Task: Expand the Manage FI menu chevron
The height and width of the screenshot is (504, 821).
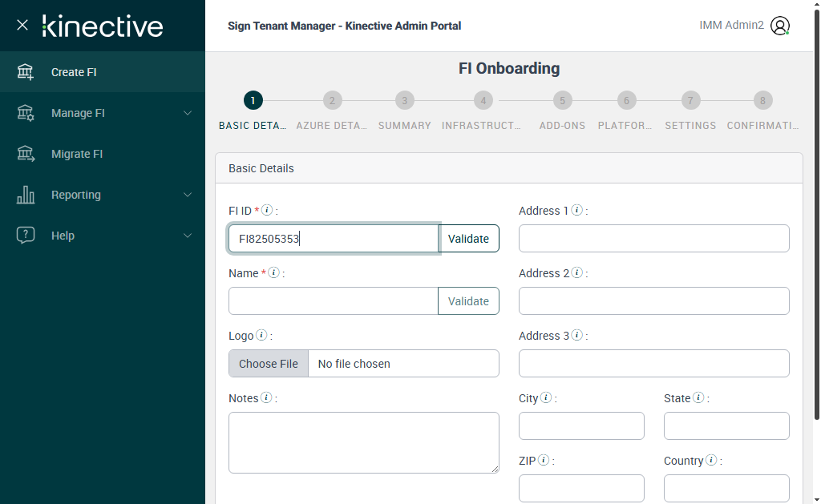Action: pyautogui.click(x=188, y=113)
